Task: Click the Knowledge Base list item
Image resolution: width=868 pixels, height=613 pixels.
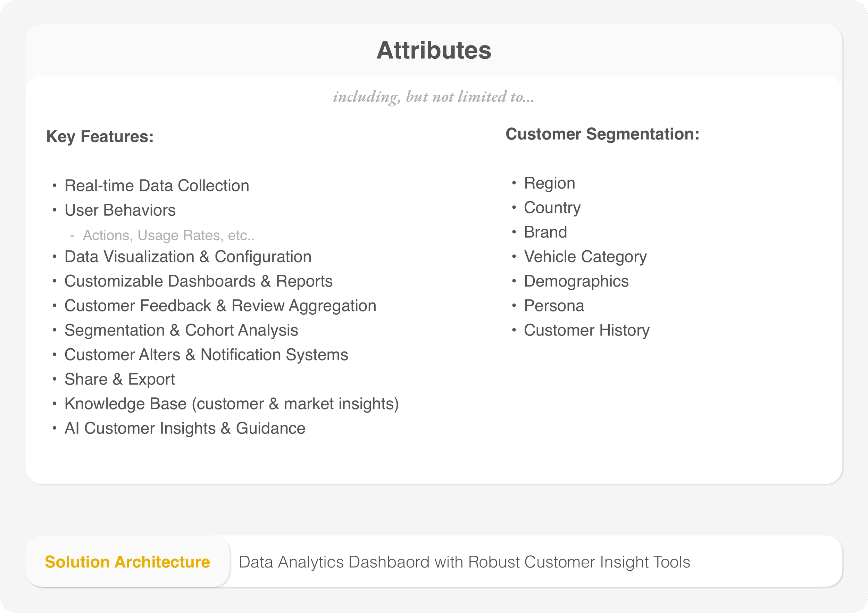Action: (231, 404)
